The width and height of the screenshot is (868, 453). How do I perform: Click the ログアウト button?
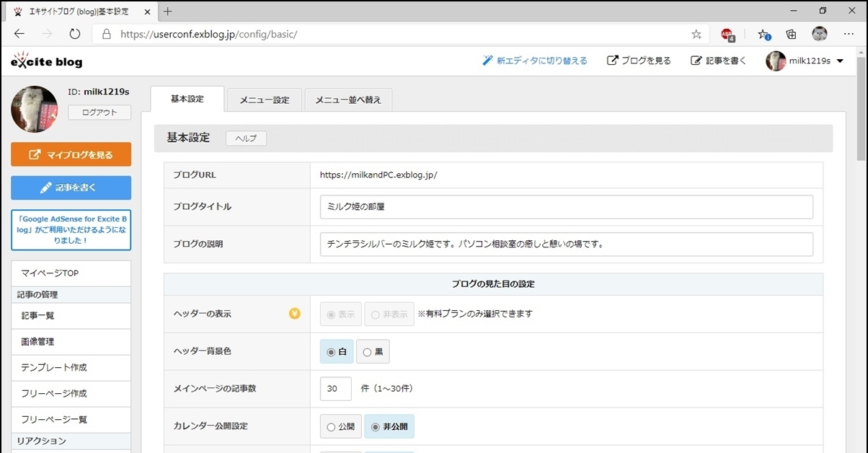coord(99,113)
